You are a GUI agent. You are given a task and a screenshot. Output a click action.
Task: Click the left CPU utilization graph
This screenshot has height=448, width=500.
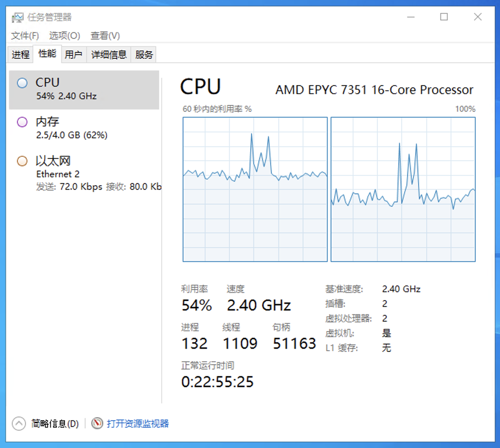pos(255,189)
